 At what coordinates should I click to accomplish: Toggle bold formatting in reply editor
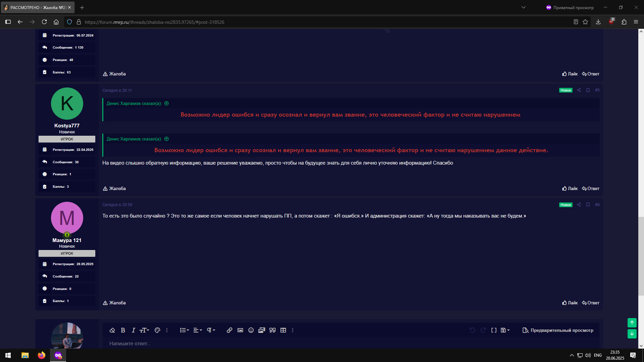coord(123,330)
